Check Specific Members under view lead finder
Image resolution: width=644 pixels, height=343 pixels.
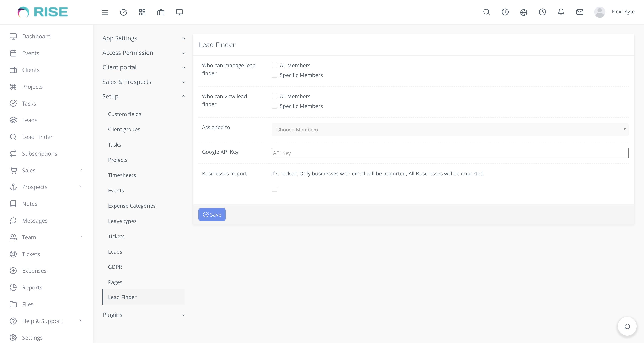click(x=274, y=106)
